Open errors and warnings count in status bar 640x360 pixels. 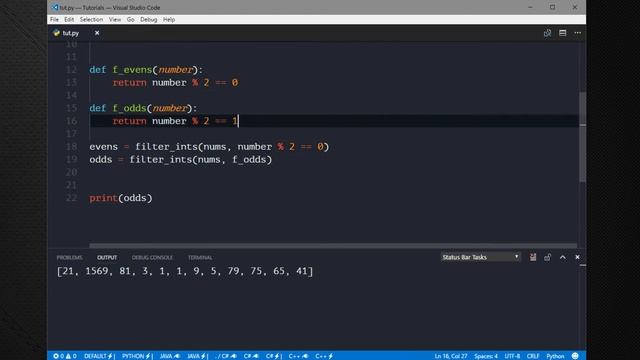point(65,356)
